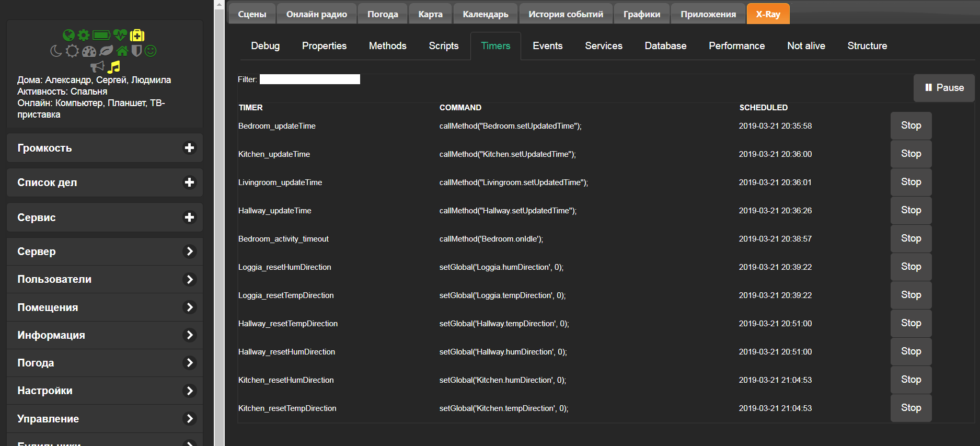This screenshot has width=980, height=446.
Task: Click the yellow music note icon
Action: point(114,66)
